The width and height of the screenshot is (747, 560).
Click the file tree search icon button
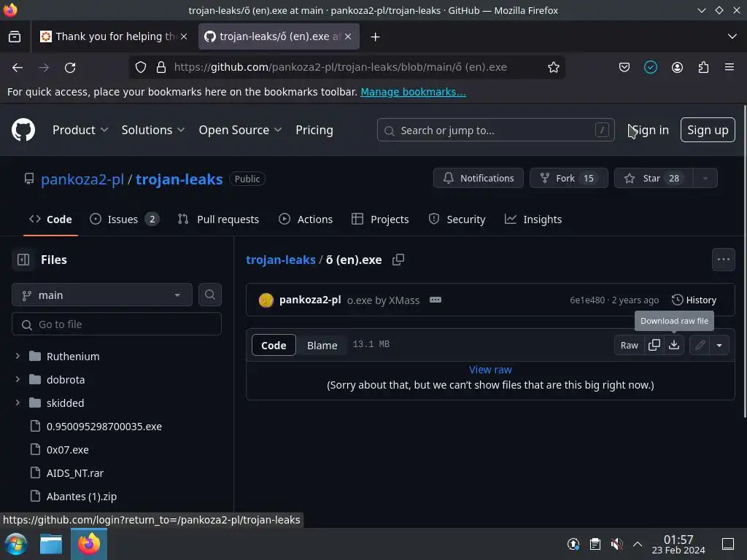[209, 295]
